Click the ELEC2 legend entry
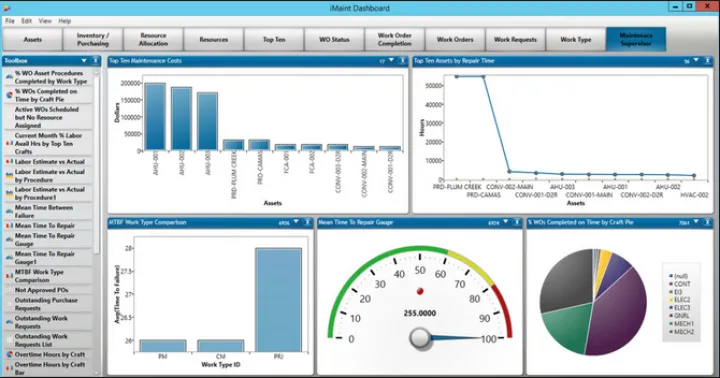The width and height of the screenshot is (720, 378). coord(680,300)
